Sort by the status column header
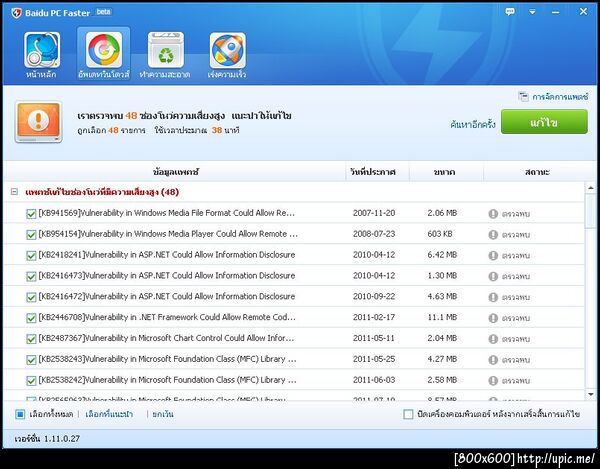 tap(537, 172)
